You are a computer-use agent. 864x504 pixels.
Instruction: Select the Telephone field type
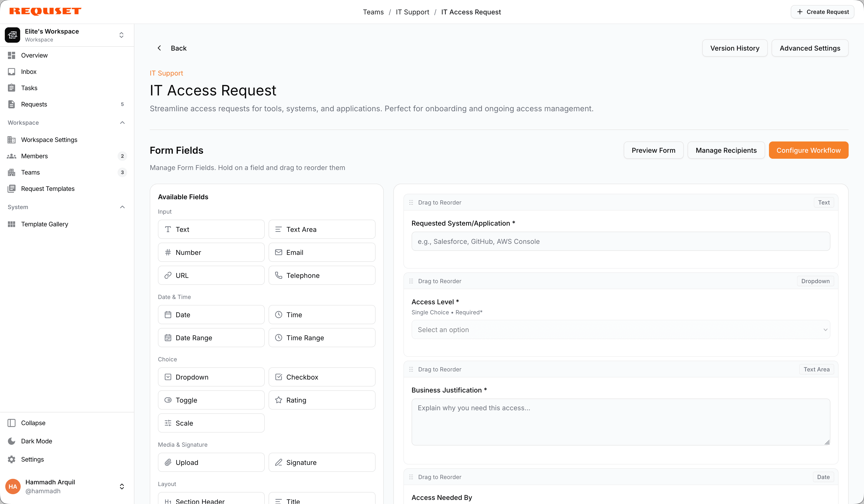pyautogui.click(x=322, y=275)
